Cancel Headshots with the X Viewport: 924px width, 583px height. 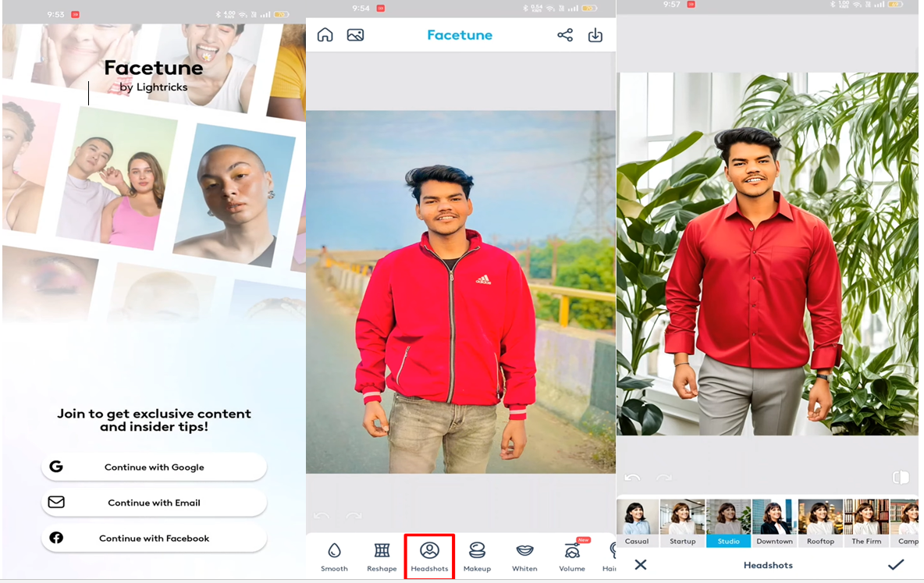[x=641, y=565]
